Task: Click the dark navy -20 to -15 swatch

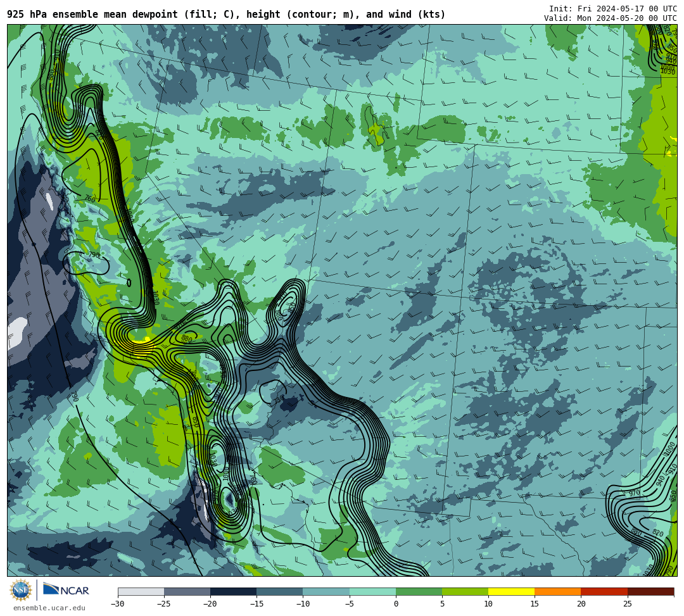Action: [x=233, y=591]
